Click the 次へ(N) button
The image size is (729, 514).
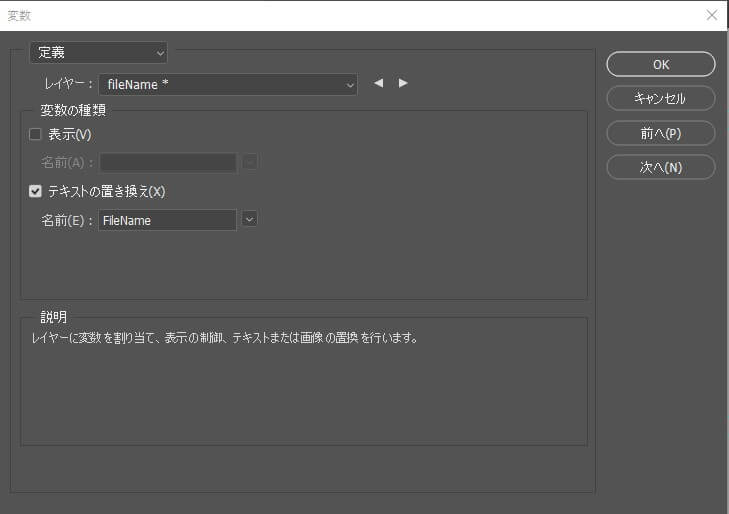(661, 167)
